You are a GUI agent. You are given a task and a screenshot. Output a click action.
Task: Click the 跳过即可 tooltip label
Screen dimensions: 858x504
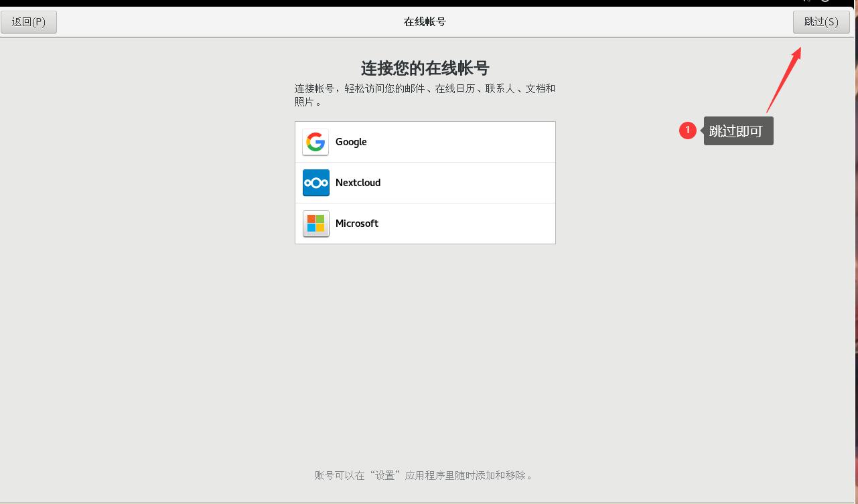(x=738, y=131)
